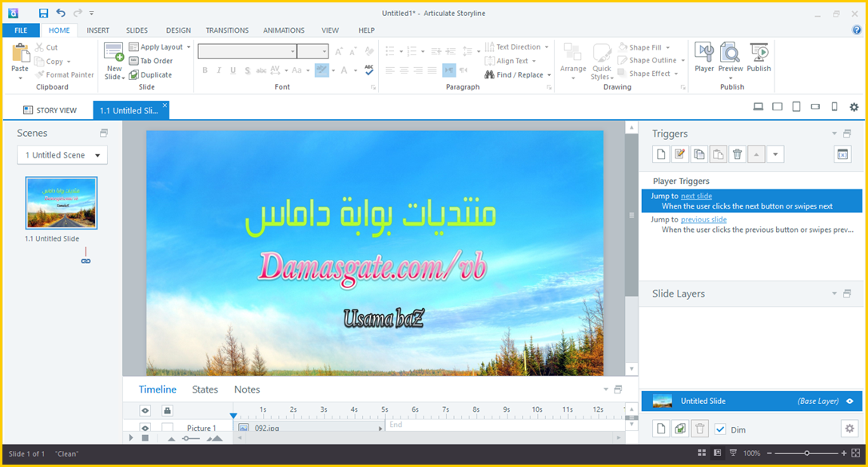
Task: Fit slide to window
Action: click(x=856, y=453)
